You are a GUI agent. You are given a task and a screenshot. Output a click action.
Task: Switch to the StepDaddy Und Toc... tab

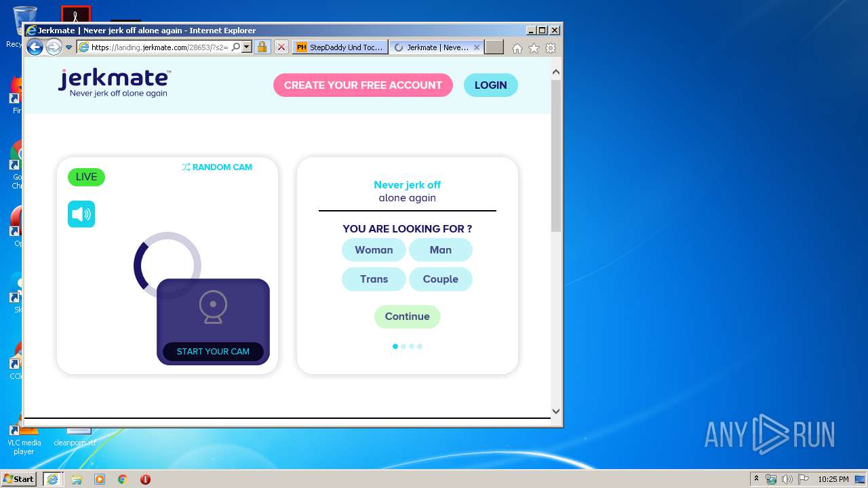[x=340, y=47]
